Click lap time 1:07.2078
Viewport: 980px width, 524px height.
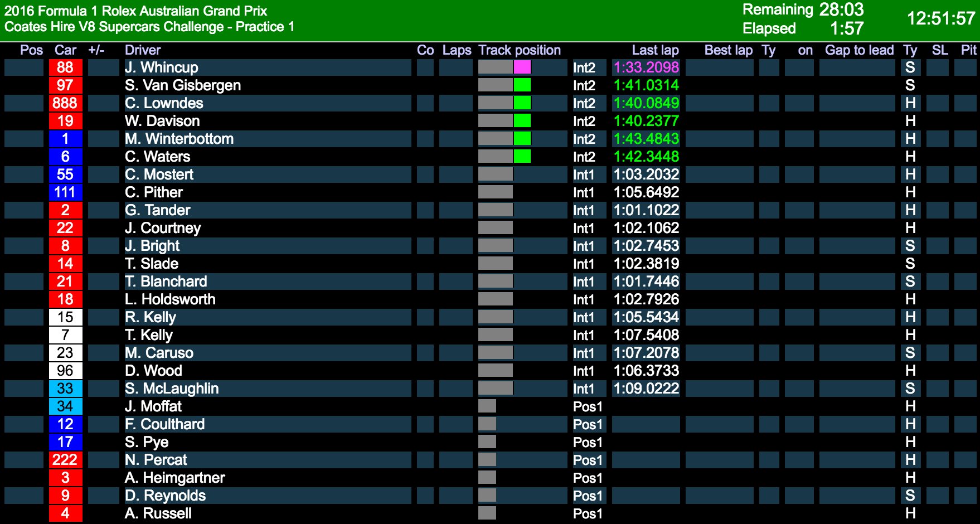pos(646,353)
